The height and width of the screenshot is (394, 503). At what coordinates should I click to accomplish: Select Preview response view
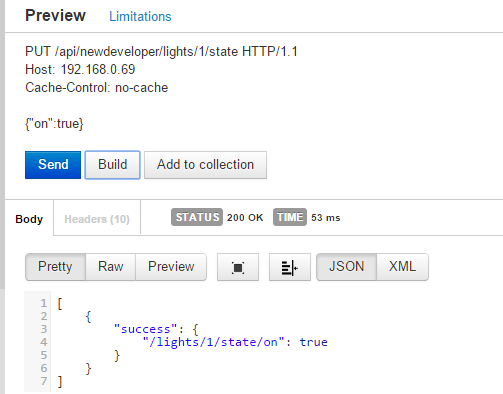point(171,267)
